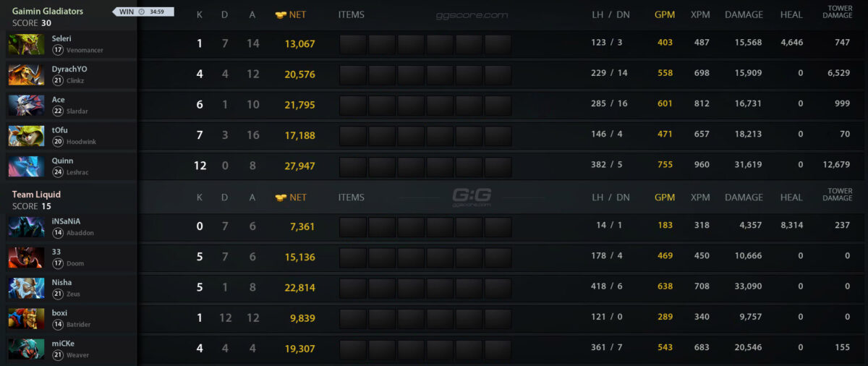Click the Gaimin Gladiators team name
The height and width of the screenshot is (366, 868).
pyautogui.click(x=48, y=12)
